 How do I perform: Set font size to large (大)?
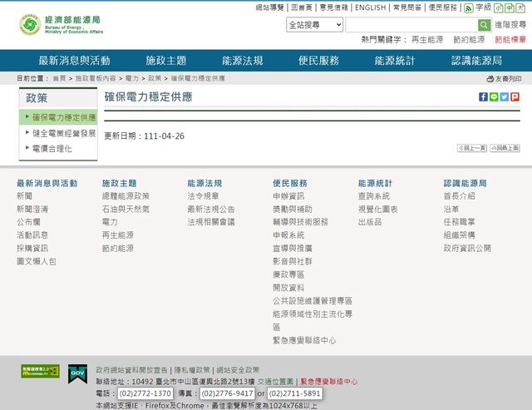coord(519,7)
